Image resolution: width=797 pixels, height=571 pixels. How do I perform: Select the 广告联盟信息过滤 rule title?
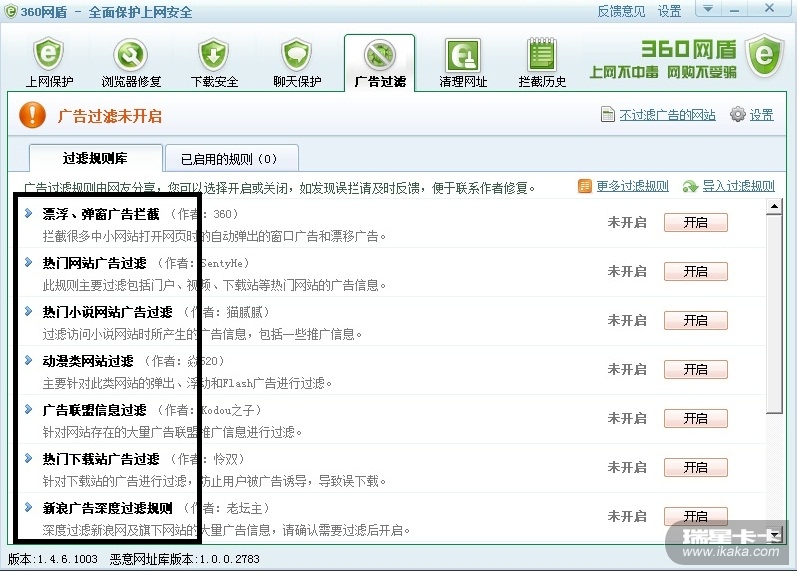pos(95,410)
